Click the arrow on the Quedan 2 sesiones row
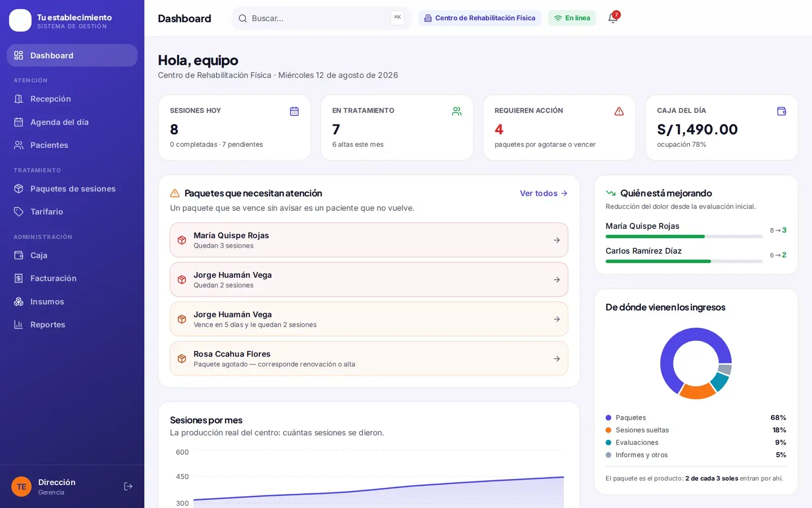This screenshot has width=812, height=508. point(557,280)
